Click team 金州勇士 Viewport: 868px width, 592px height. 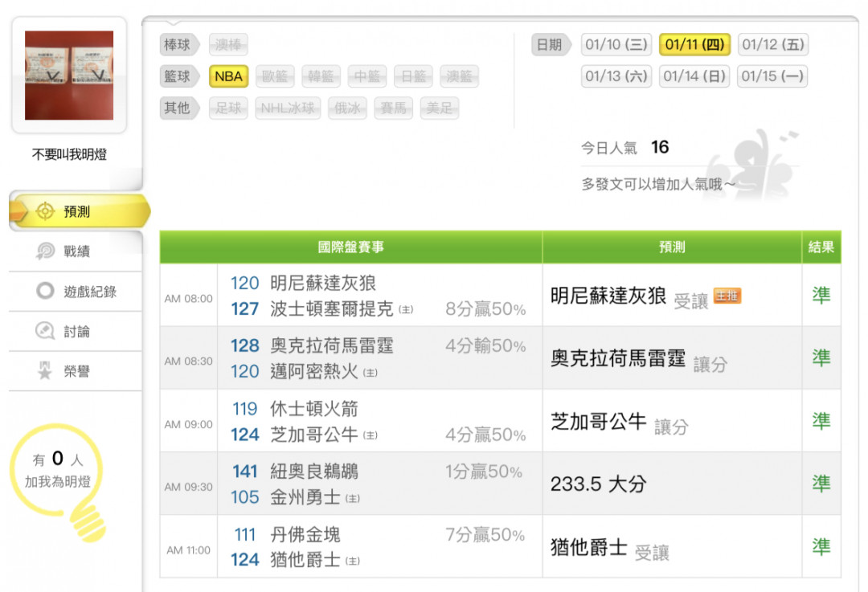click(305, 497)
